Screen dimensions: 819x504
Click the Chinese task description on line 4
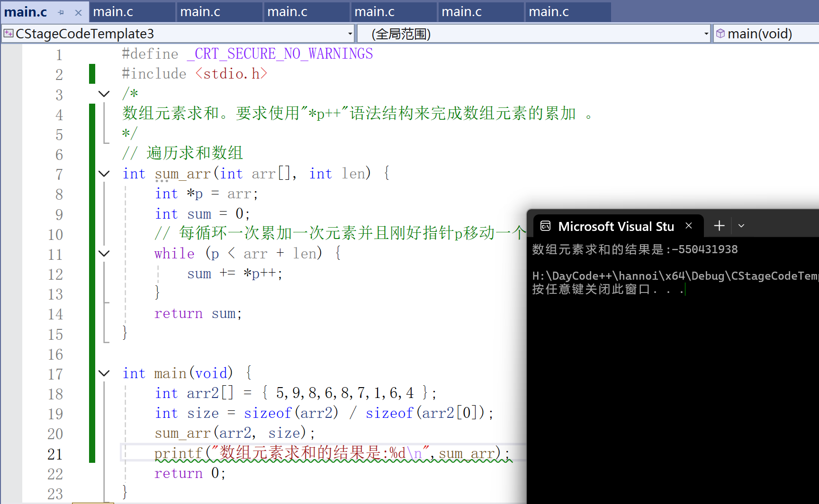pos(357,114)
